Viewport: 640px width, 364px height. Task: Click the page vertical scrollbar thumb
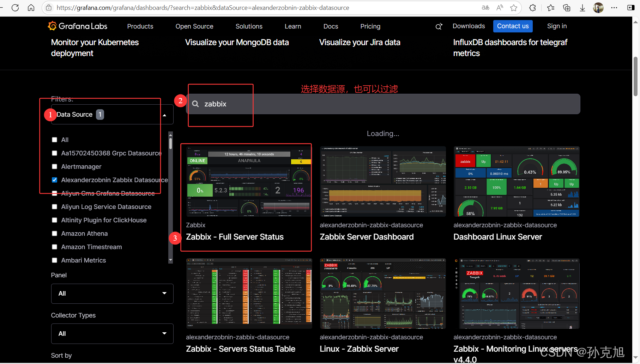[x=636, y=76]
